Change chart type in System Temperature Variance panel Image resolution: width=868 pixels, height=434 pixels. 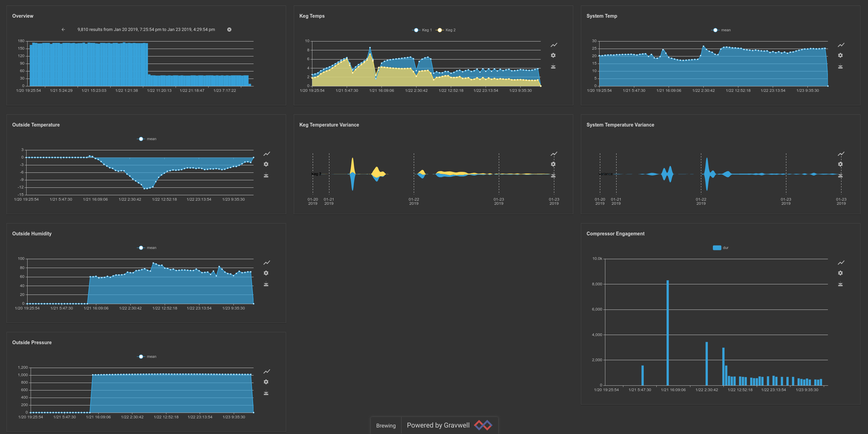pos(841,154)
